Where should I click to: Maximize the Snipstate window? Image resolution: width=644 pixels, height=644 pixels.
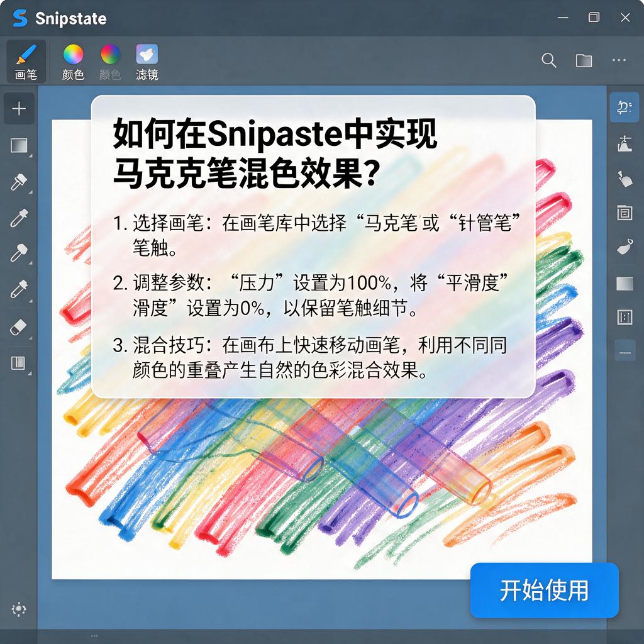click(x=594, y=17)
